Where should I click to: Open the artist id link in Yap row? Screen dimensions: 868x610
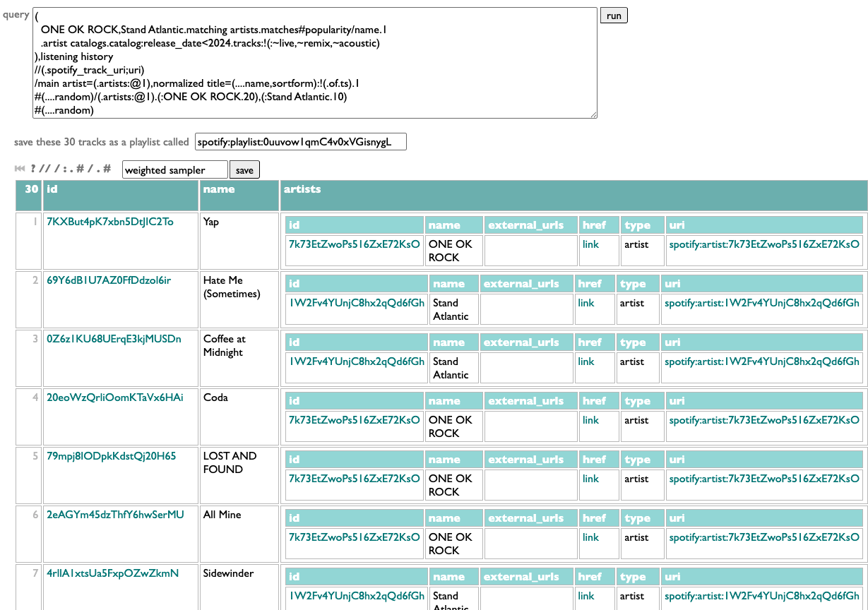click(x=355, y=244)
